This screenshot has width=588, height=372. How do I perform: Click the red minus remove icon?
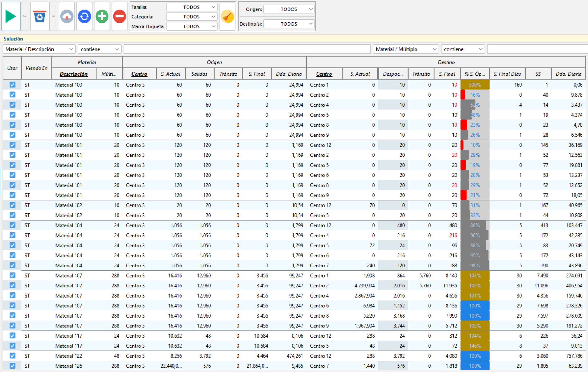(x=119, y=16)
